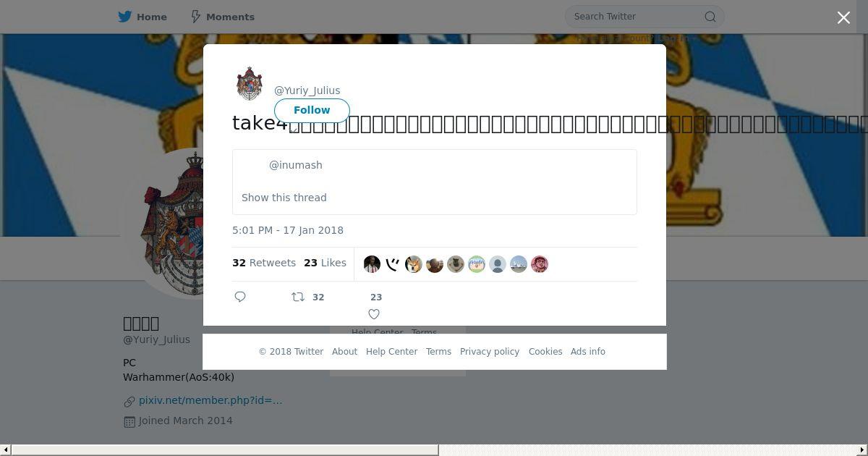Click the search magnifier icon
868x456 pixels.
coord(710,17)
